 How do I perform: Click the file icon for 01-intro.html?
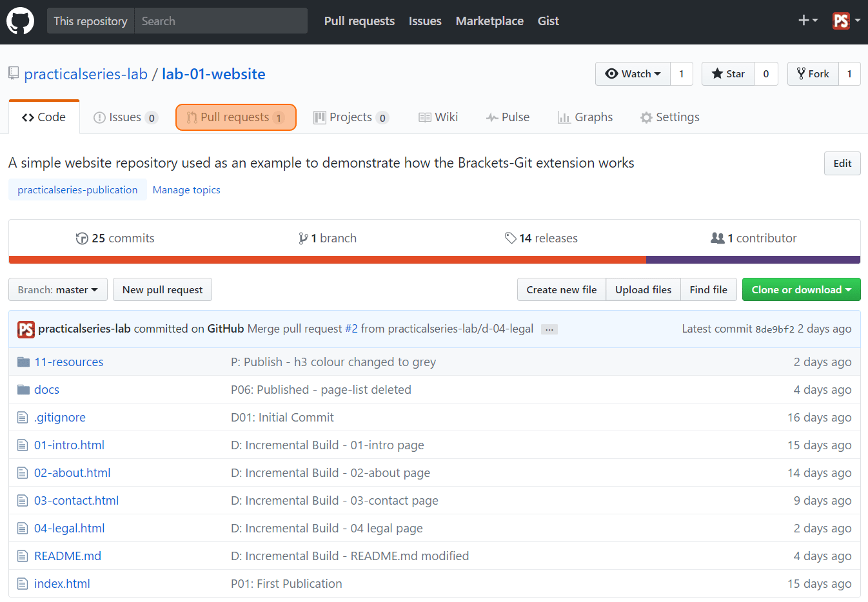23,445
